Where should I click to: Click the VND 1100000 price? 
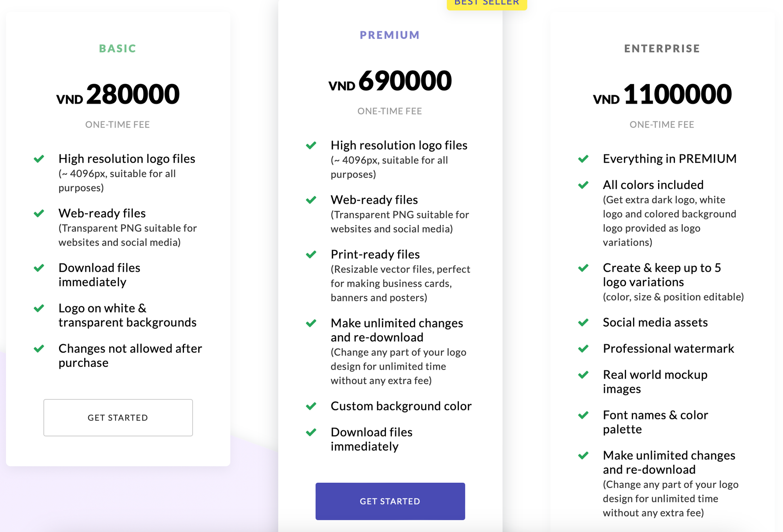(x=662, y=94)
